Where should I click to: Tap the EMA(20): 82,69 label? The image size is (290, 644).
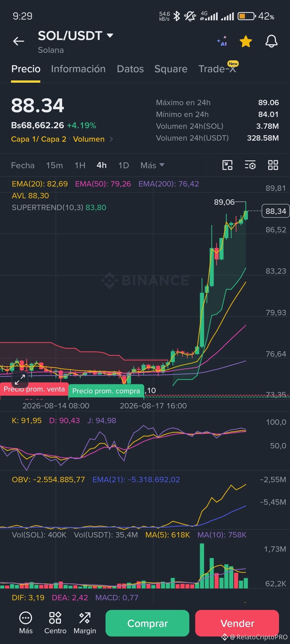(x=40, y=184)
